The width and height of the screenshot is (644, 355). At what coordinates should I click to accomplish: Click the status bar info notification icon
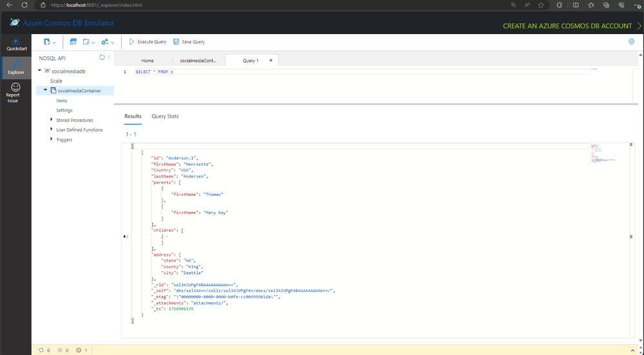click(79, 350)
